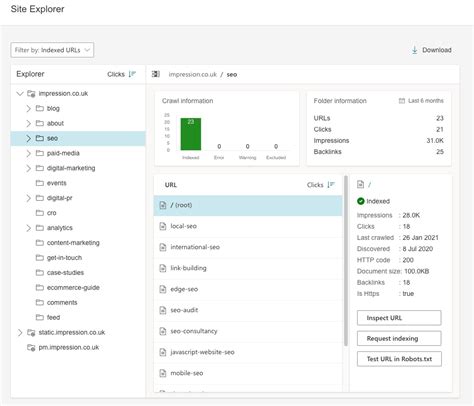Select the seo-audit URL row

click(x=248, y=310)
